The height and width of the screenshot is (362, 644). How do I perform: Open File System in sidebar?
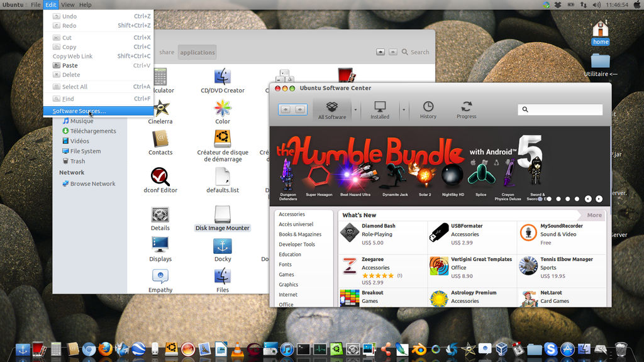point(81,151)
